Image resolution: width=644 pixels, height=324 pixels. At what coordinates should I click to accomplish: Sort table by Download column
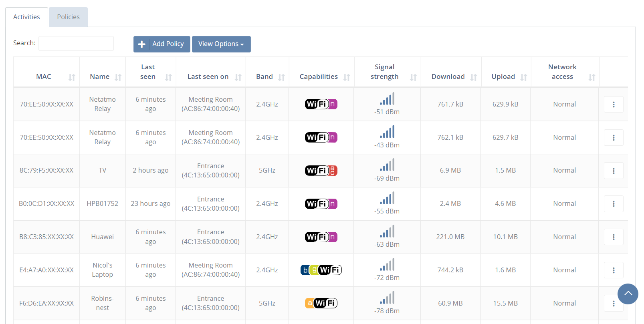(x=473, y=77)
